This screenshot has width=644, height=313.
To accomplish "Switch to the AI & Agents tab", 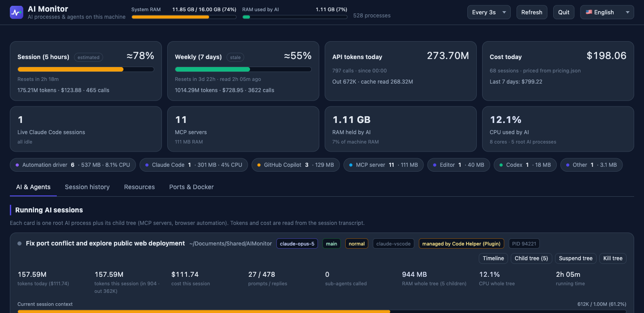I will [33, 187].
